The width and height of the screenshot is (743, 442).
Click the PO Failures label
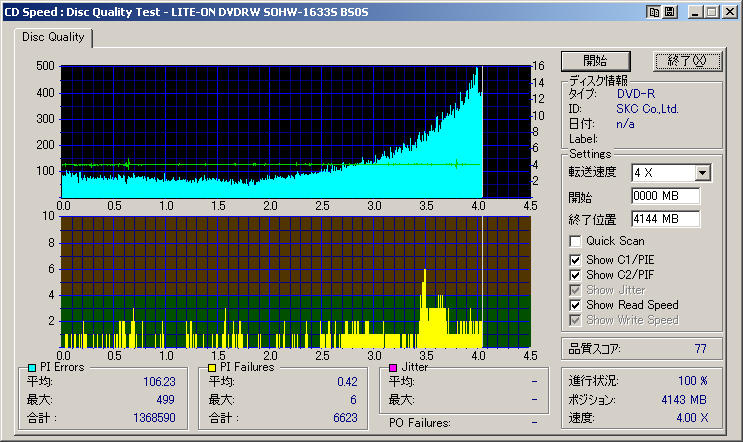pyautogui.click(x=419, y=423)
